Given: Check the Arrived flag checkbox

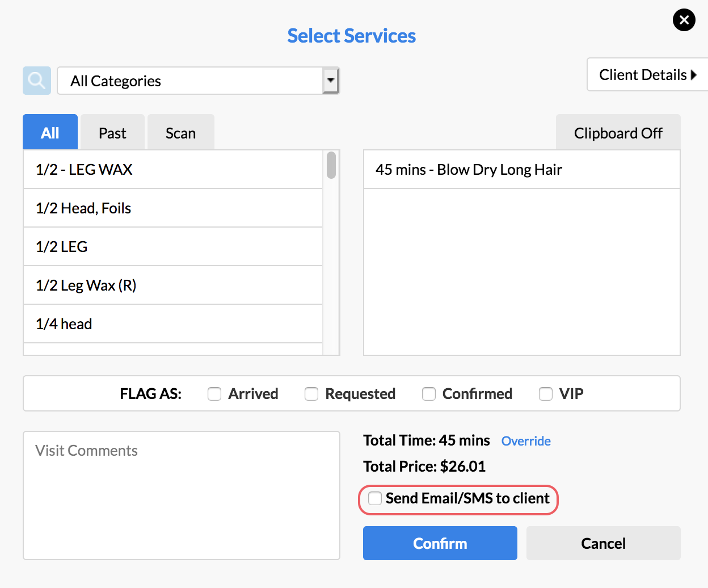Looking at the screenshot, I should (214, 394).
